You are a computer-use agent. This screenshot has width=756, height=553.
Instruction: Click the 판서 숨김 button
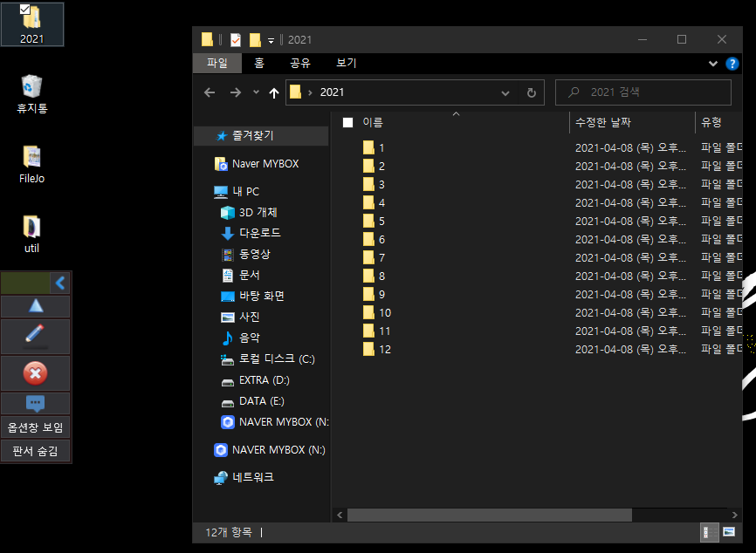click(35, 451)
